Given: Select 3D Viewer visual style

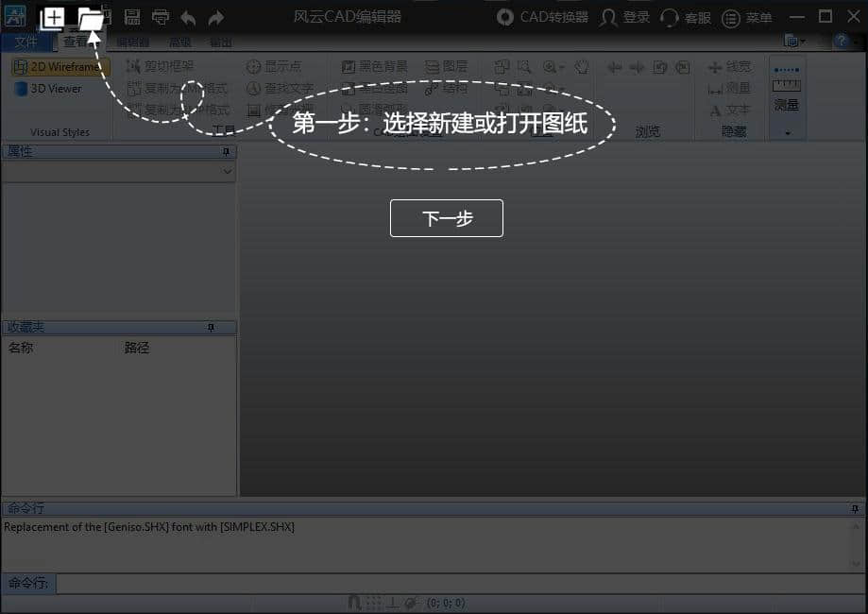Looking at the screenshot, I should [x=49, y=89].
